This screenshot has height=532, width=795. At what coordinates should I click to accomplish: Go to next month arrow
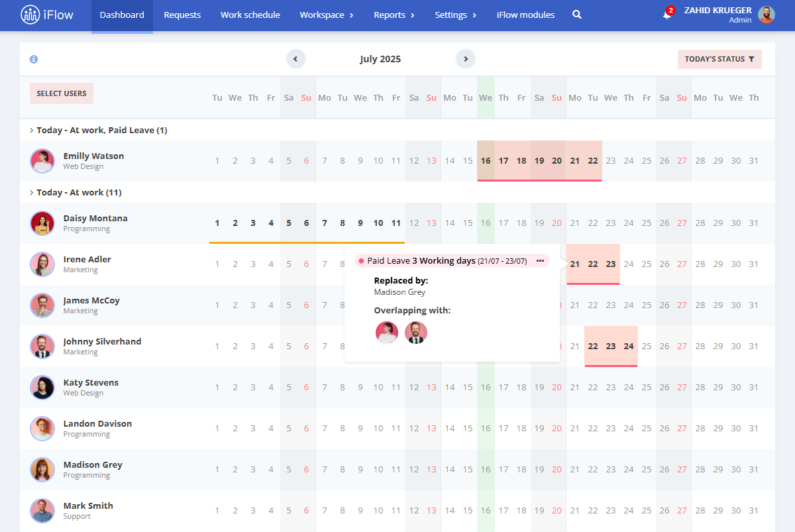coord(466,59)
